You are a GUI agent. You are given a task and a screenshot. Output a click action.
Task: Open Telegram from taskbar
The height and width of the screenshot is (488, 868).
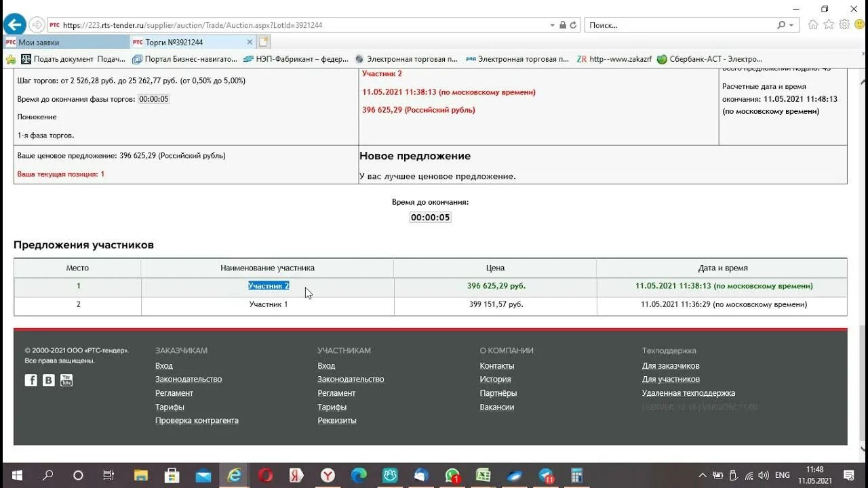(546, 475)
